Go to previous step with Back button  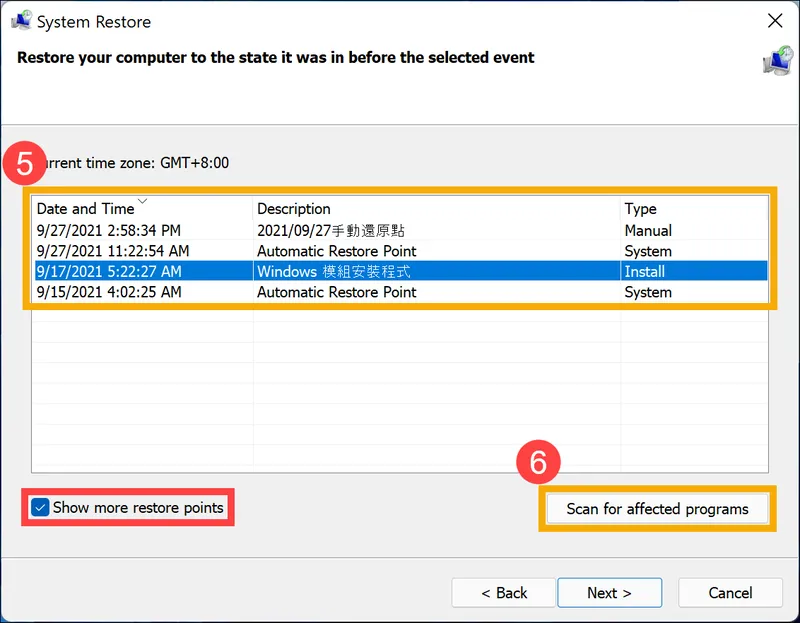click(504, 593)
